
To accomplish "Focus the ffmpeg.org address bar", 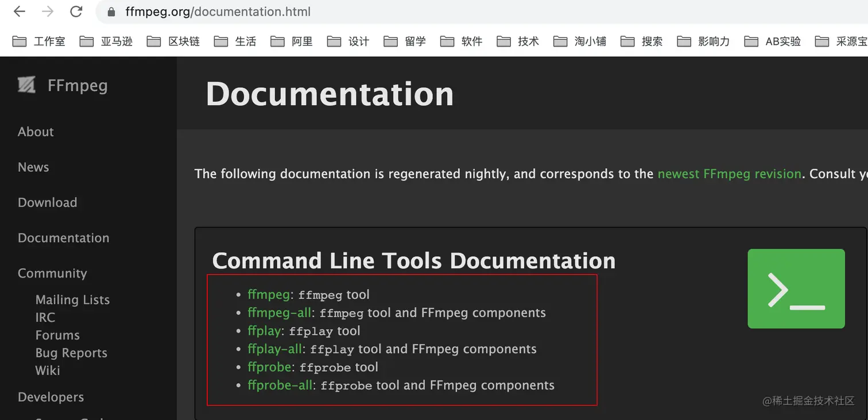I will coord(482,11).
